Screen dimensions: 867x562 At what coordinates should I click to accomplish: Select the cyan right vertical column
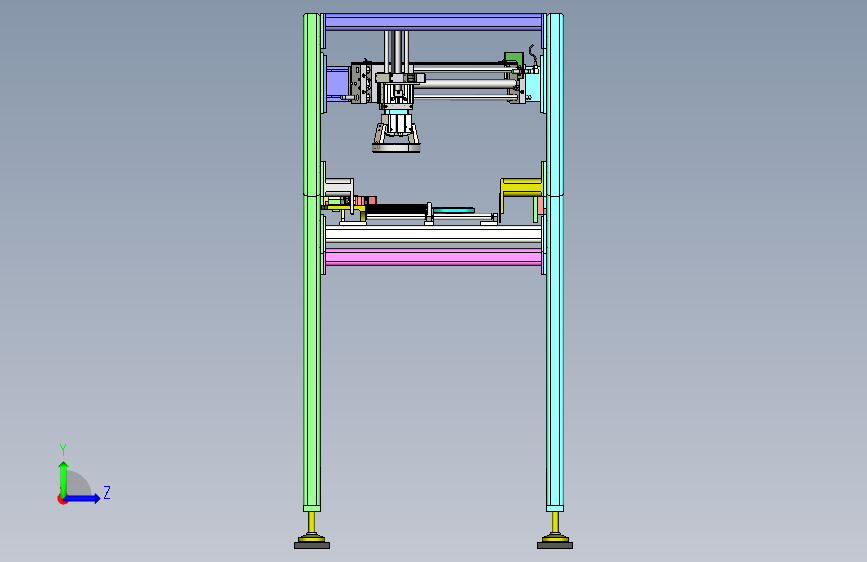(555, 260)
